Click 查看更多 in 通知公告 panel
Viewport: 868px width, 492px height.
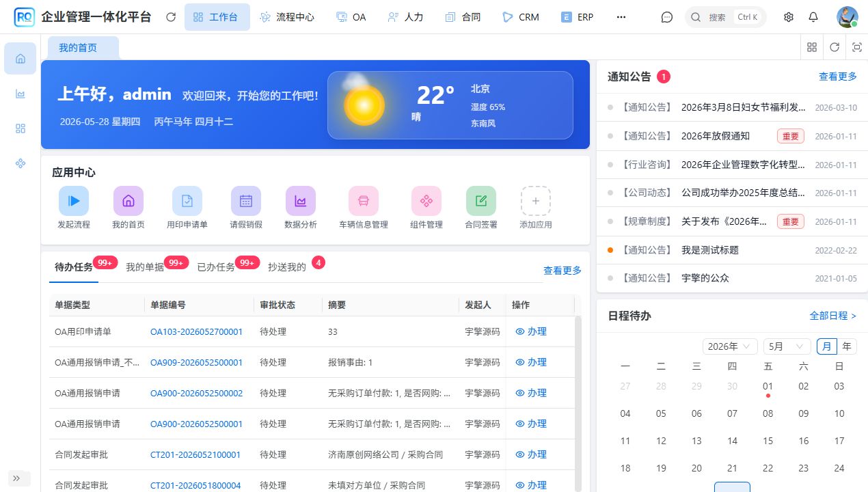coord(838,77)
